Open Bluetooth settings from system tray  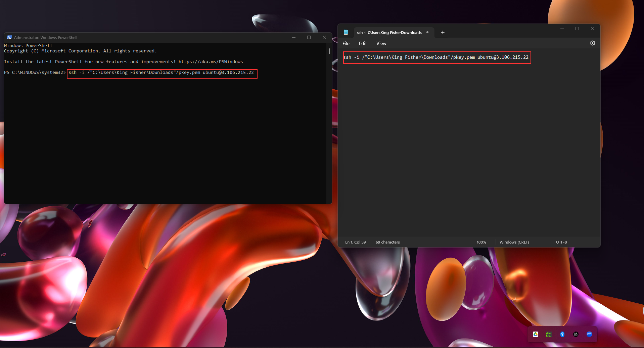pos(562,334)
